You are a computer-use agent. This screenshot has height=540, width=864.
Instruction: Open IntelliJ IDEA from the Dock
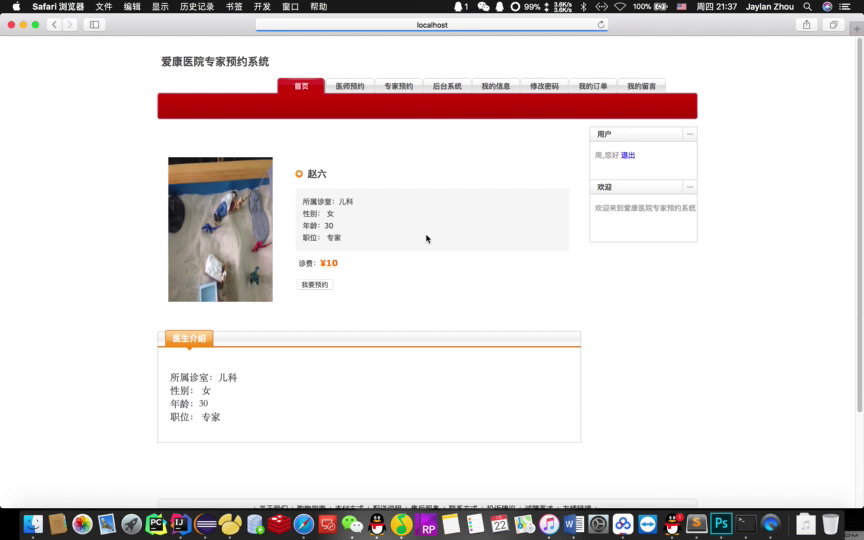pos(180,524)
